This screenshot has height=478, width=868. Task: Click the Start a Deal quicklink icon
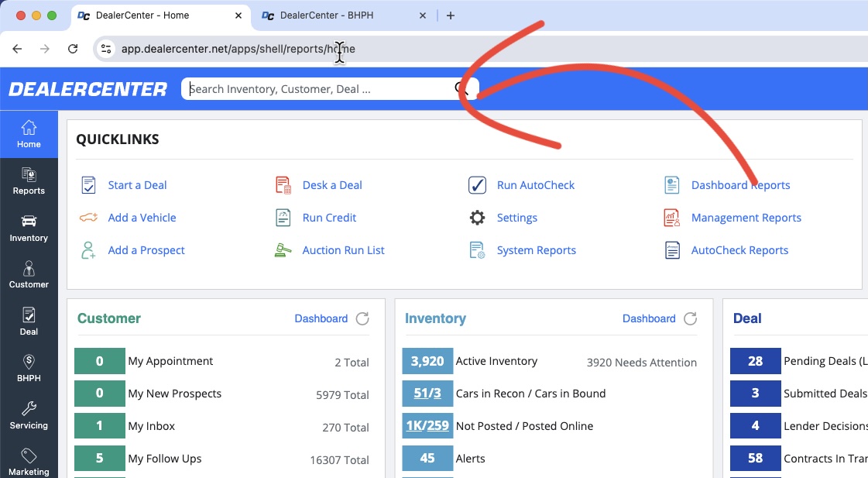click(88, 185)
